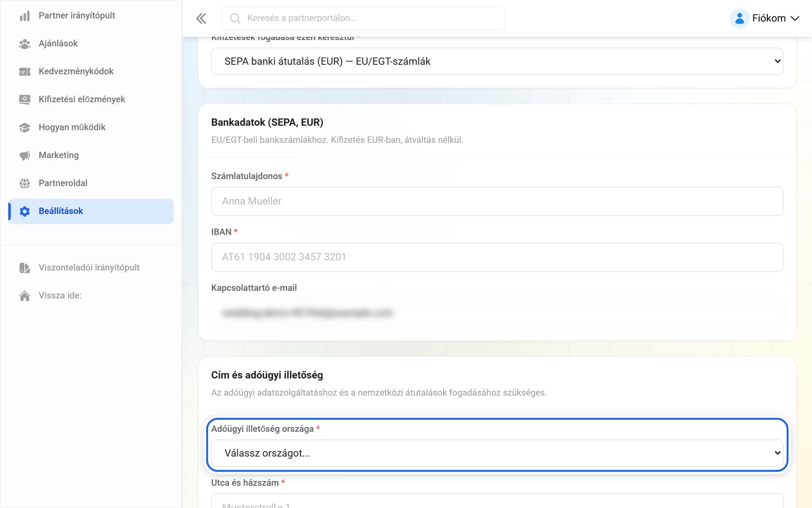
Task: Click the Beállítások gear icon
Action: 25,211
